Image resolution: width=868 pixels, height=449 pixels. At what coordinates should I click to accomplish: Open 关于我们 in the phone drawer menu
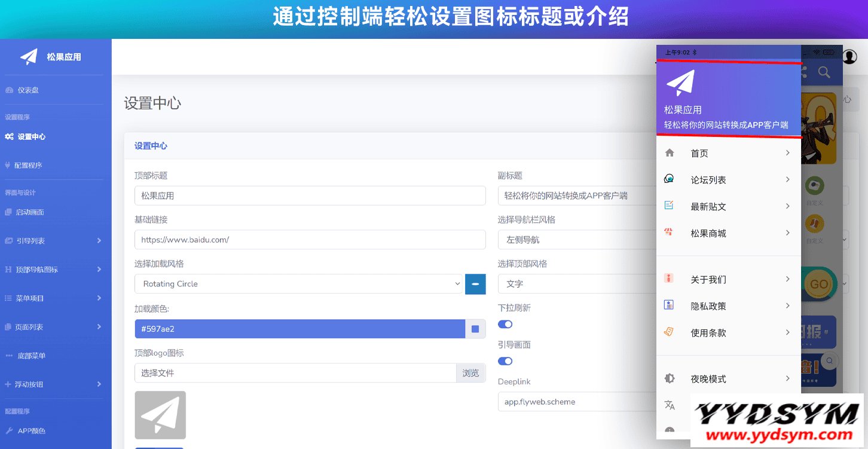tap(728, 279)
